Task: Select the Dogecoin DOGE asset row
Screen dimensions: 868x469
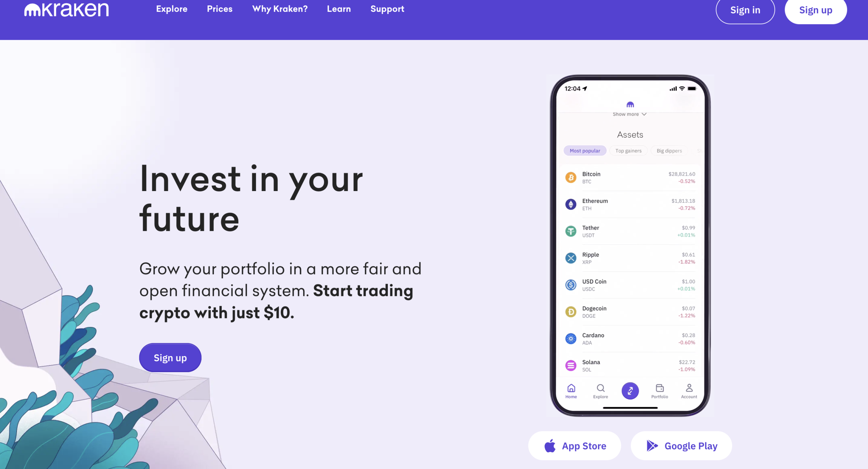Action: click(630, 311)
